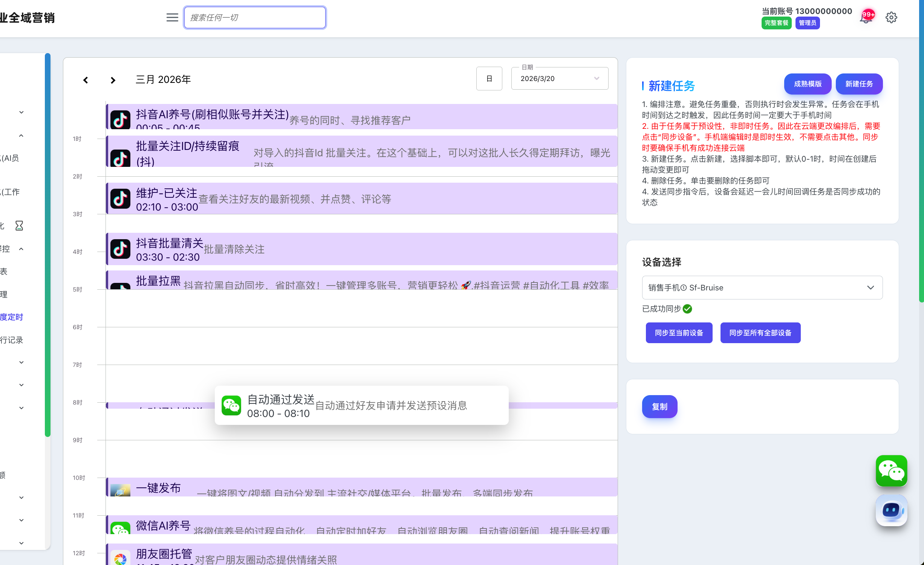Screen dimensions: 924x565
Task: Open the 行记录 sidebar menu item
Action: click(12, 340)
